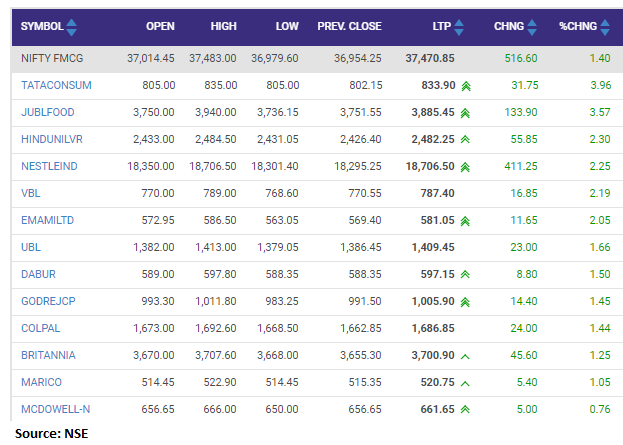Image resolution: width=623 pixels, height=445 pixels.
Task: Click green up-arrow icon in TATACONSUM row
Action: tap(465, 87)
